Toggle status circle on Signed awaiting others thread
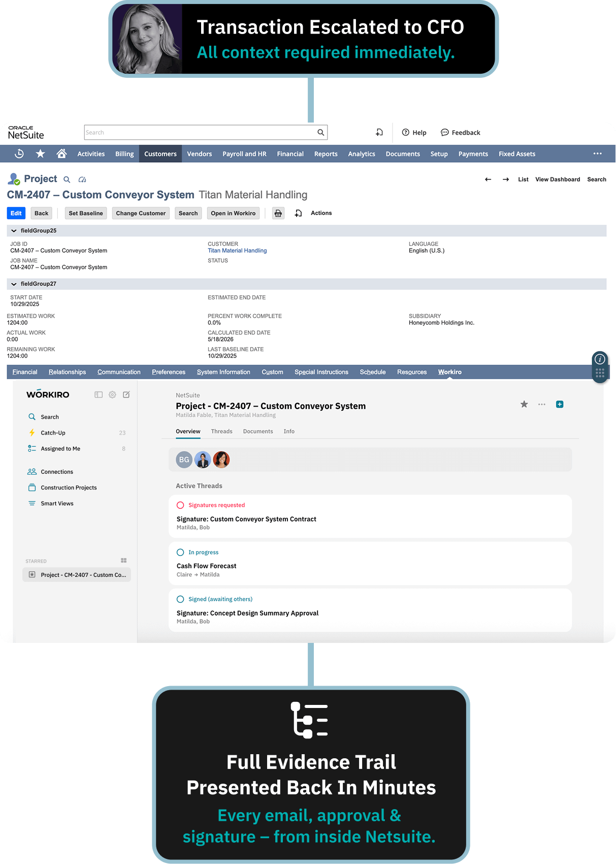 [180, 599]
